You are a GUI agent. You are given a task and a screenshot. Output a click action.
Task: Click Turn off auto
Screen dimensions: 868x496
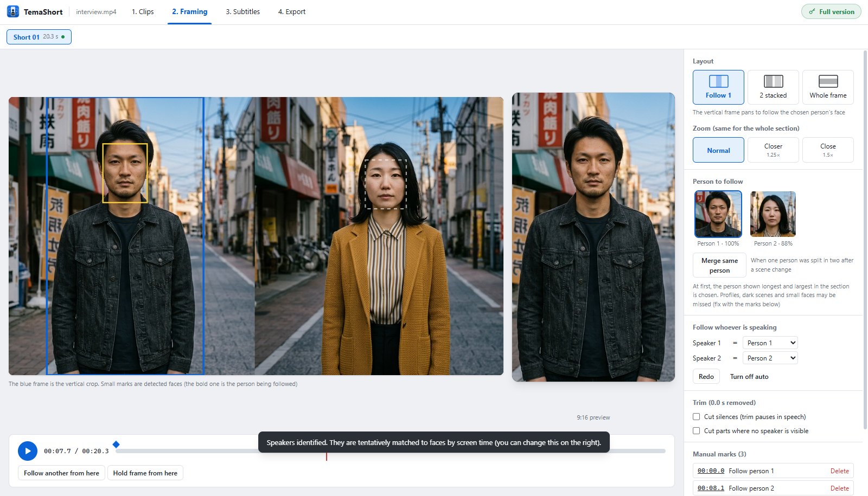pyautogui.click(x=749, y=377)
